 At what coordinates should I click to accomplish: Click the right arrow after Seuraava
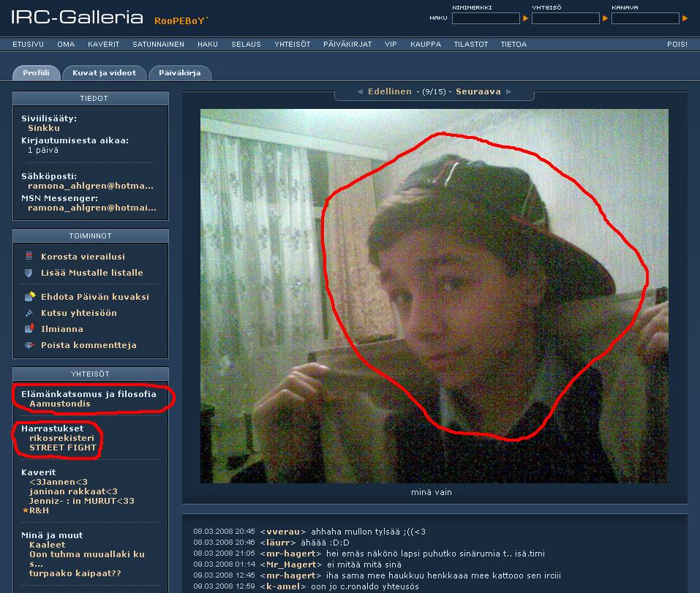tap(508, 91)
